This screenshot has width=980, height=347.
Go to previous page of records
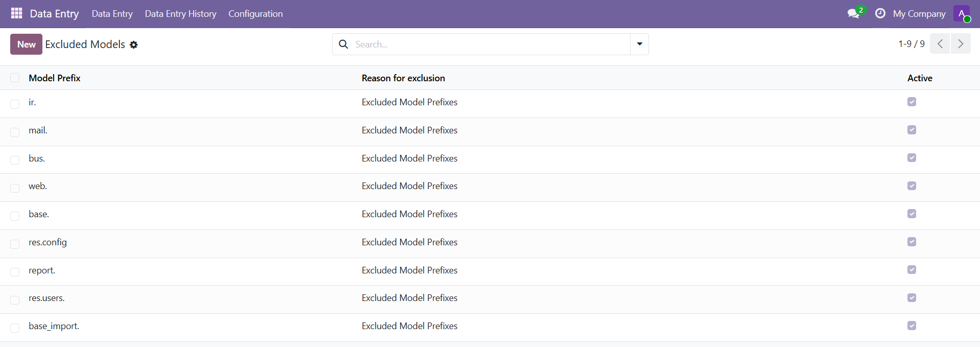click(940, 43)
